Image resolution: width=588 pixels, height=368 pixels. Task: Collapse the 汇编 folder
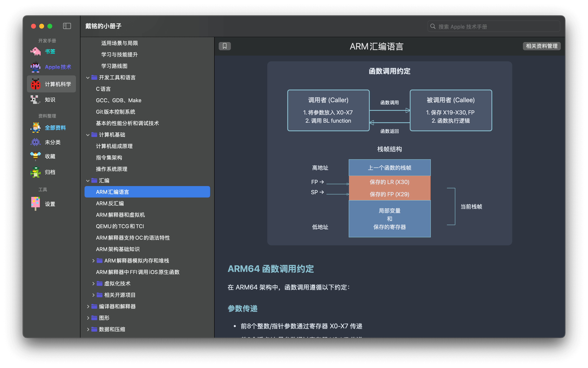tap(88, 181)
